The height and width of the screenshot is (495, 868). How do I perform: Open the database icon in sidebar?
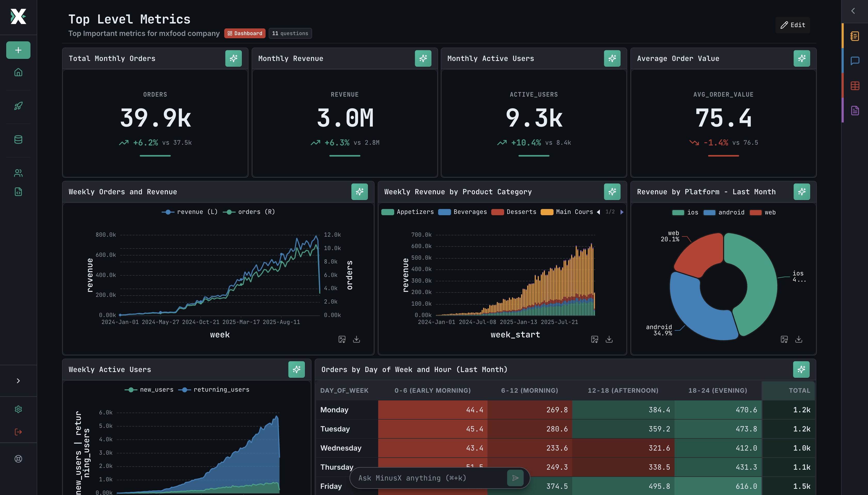pyautogui.click(x=18, y=140)
